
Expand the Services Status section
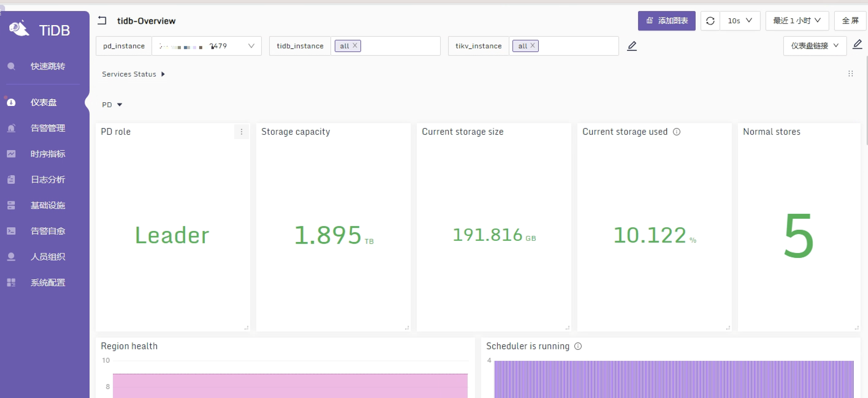(x=163, y=74)
